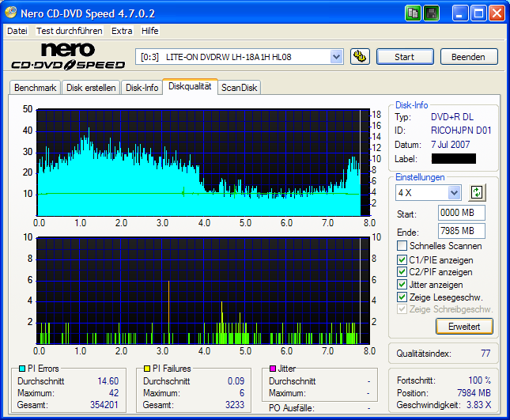Maximize the Nero CD-DVD Speed window
This screenshot has width=510, height=420.
point(478,13)
